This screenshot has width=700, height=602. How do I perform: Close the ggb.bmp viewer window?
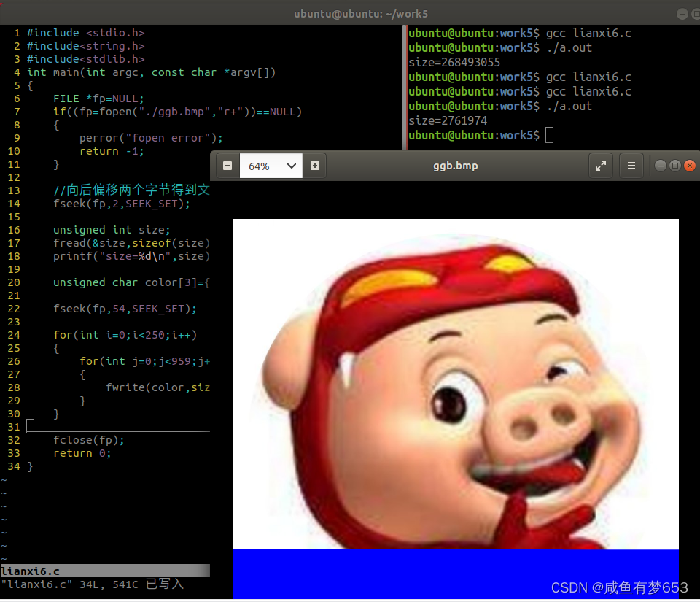[690, 166]
